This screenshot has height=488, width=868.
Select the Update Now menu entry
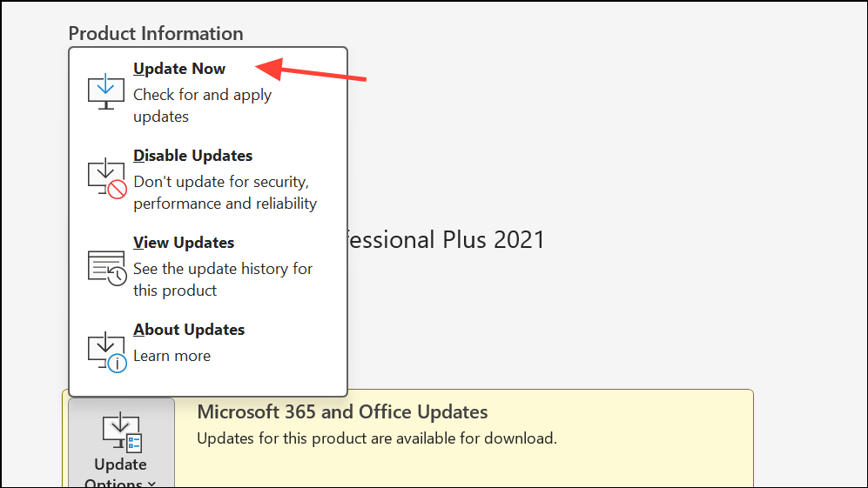[x=208, y=91]
